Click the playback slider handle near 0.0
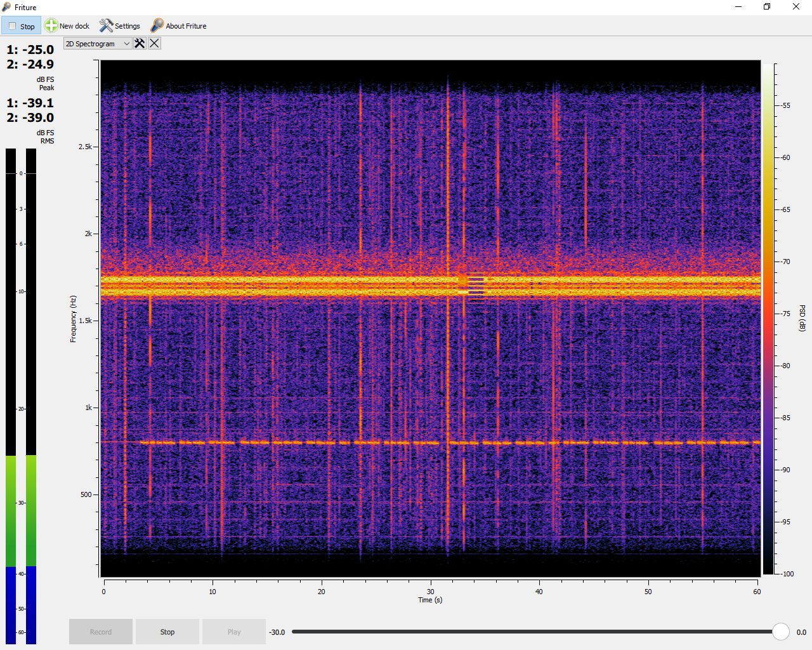 point(780,632)
